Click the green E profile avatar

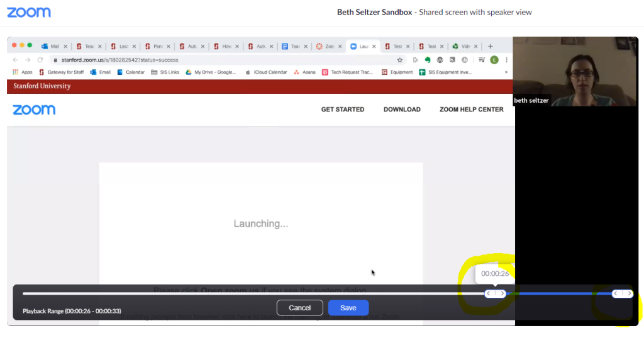click(x=494, y=60)
